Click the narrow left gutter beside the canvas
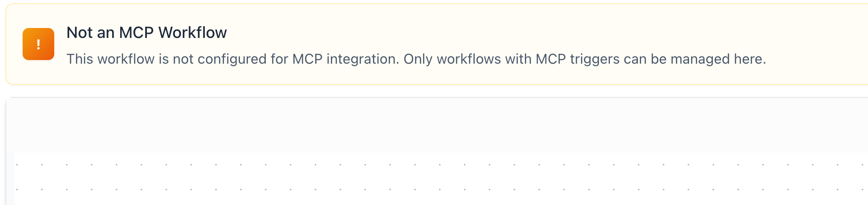This screenshot has height=205, width=868. pos(10,178)
